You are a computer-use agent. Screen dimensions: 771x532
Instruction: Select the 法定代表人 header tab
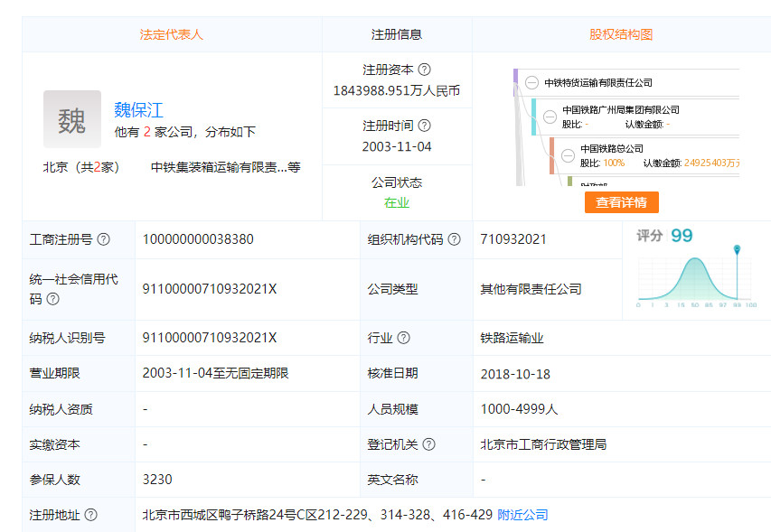click(x=171, y=34)
